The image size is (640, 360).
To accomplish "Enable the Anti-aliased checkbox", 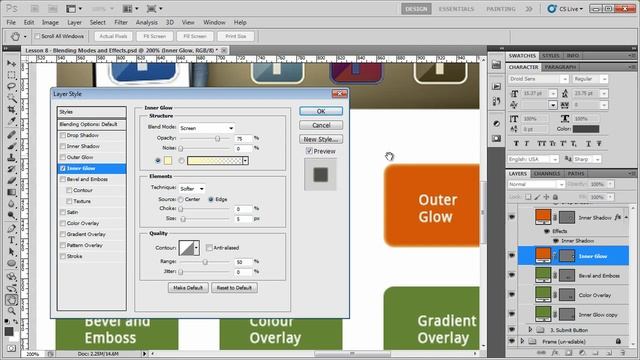I will pyautogui.click(x=209, y=248).
